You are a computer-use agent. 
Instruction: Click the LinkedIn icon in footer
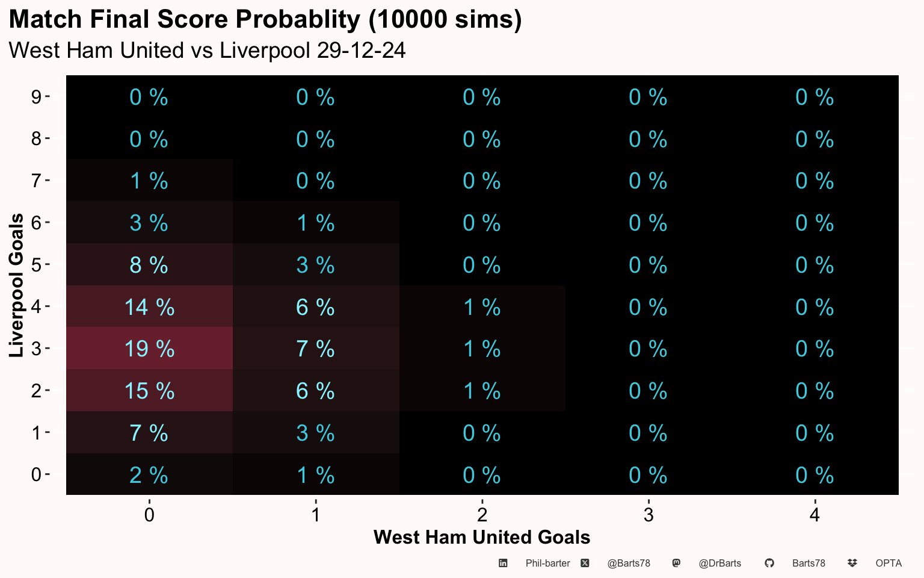503,564
